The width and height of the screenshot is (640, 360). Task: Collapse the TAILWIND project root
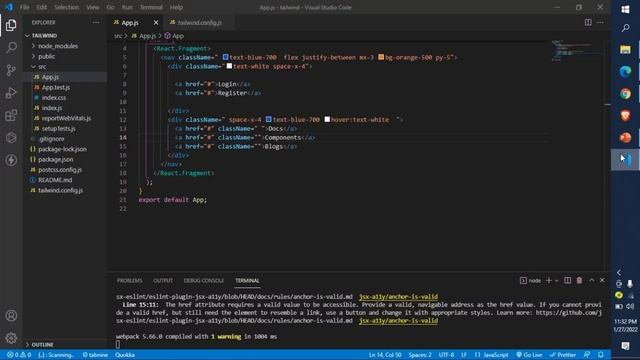click(x=27, y=36)
